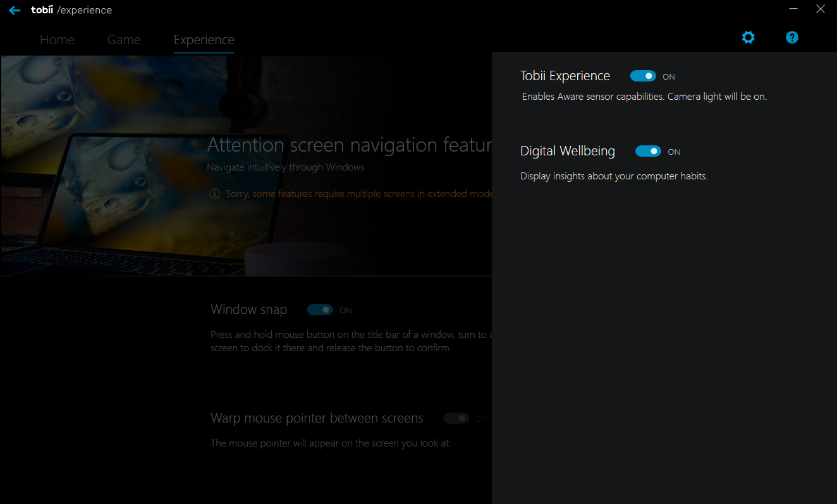Click the Attention screen navigation heading

[x=349, y=145]
